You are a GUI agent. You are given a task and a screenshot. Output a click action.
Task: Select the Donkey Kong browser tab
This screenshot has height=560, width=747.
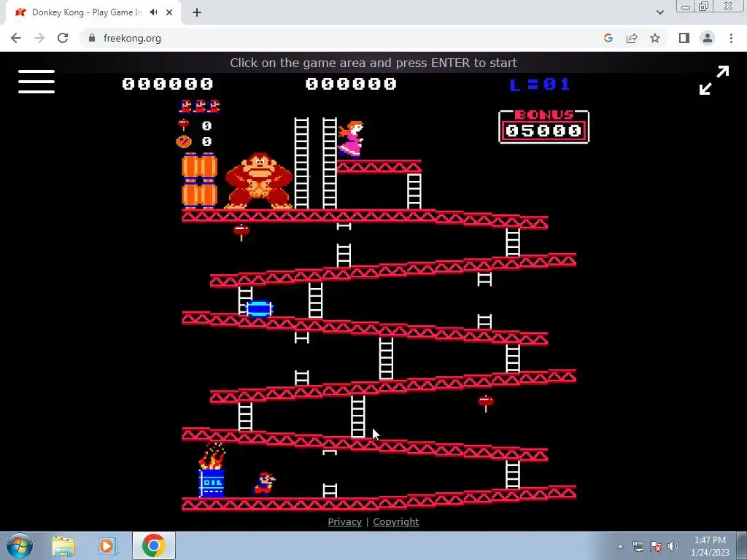point(93,12)
